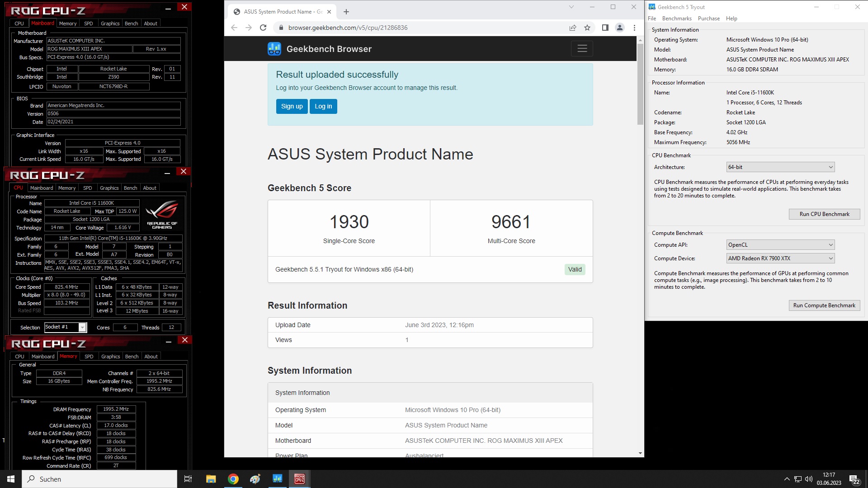The height and width of the screenshot is (488, 868).
Task: Click the browser back arrow
Action: point(234,28)
